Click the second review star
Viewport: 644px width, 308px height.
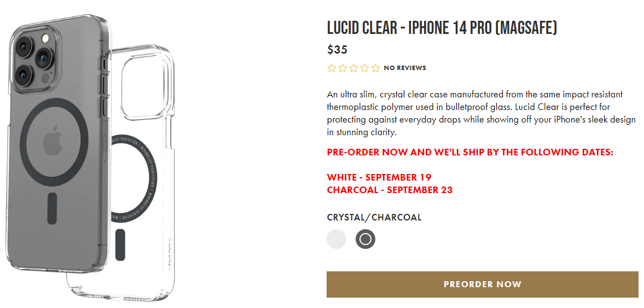pos(343,68)
